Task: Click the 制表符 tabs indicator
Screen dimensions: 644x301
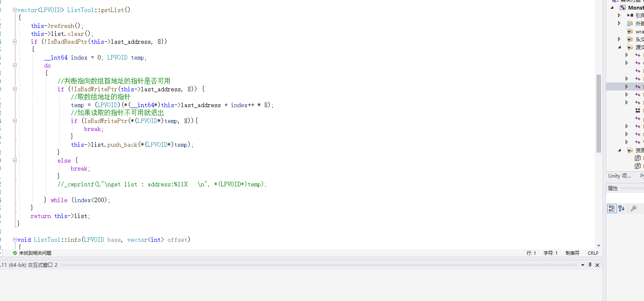Action: click(x=572, y=253)
